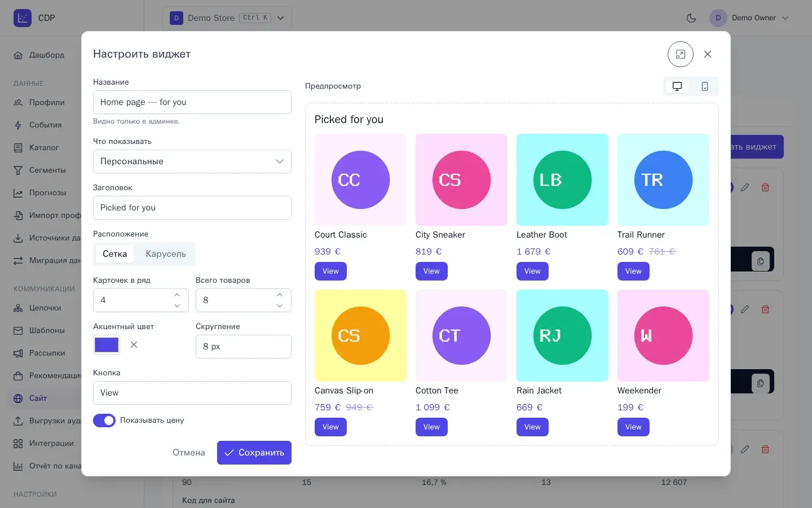Increase the total products count
Image resolution: width=812 pixels, height=508 pixels.
point(280,295)
